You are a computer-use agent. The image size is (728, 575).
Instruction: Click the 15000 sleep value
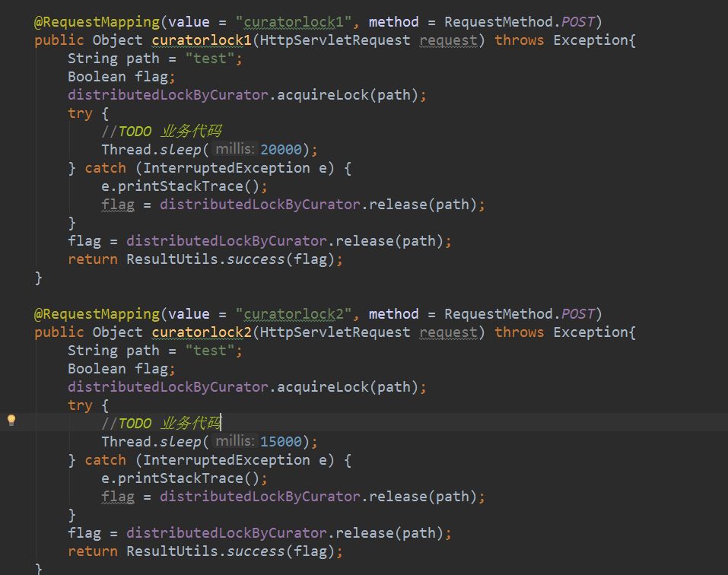pos(281,441)
